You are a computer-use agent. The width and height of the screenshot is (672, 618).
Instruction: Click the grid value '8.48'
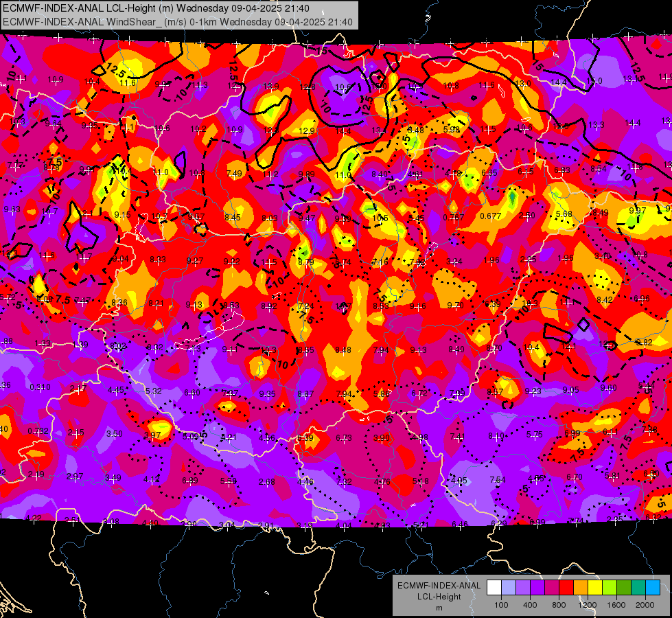point(343,350)
